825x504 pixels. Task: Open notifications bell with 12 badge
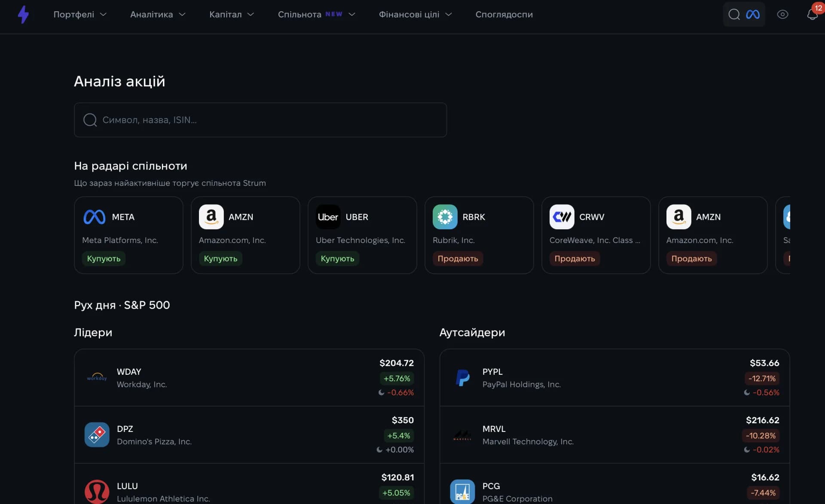pos(812,14)
